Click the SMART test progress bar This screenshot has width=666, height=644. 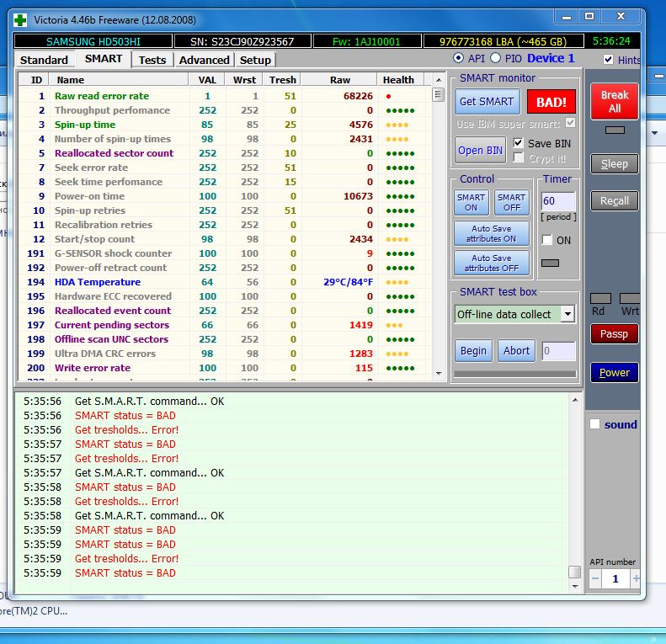point(514,373)
